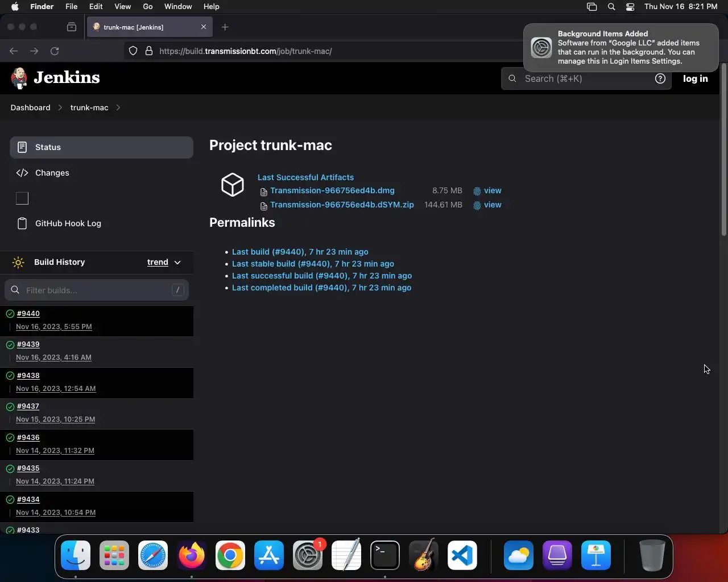Open Spotlight search in menu bar
Viewport: 728px width, 582px height.
611,7
